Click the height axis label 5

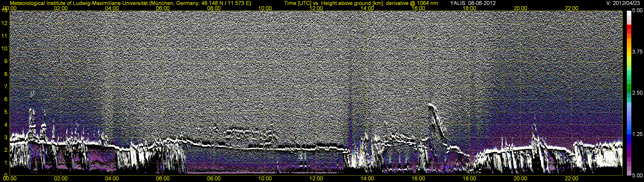tap(6, 112)
